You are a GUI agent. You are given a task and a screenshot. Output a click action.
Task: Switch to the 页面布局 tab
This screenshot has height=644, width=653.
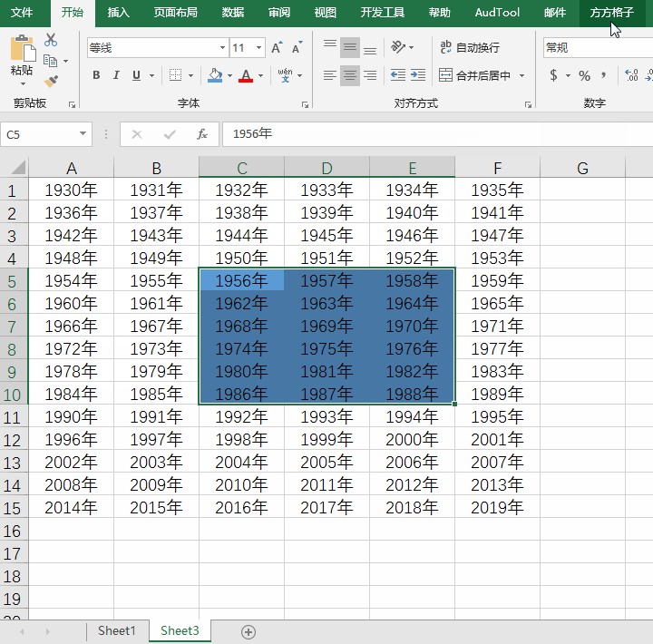pyautogui.click(x=175, y=13)
